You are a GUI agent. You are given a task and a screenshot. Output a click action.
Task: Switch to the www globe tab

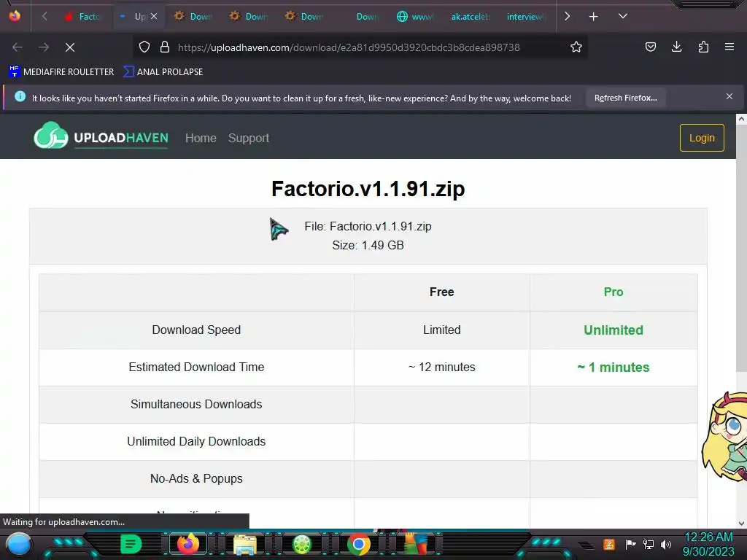pos(415,17)
